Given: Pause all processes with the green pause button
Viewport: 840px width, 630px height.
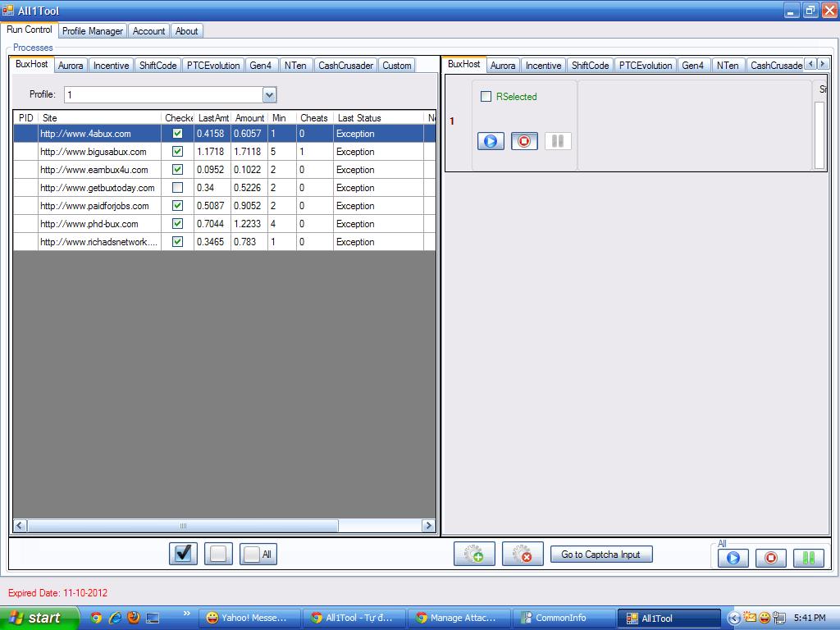Looking at the screenshot, I should tap(809, 558).
